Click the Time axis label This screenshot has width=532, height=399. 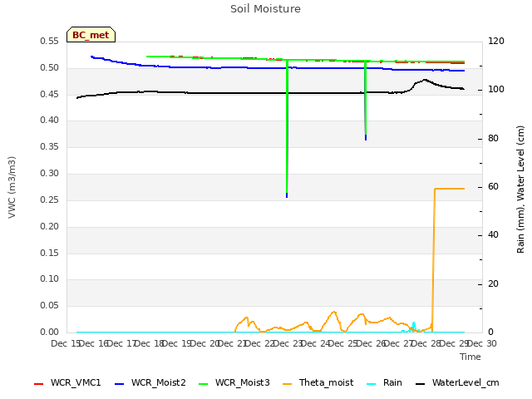pyautogui.click(x=470, y=357)
